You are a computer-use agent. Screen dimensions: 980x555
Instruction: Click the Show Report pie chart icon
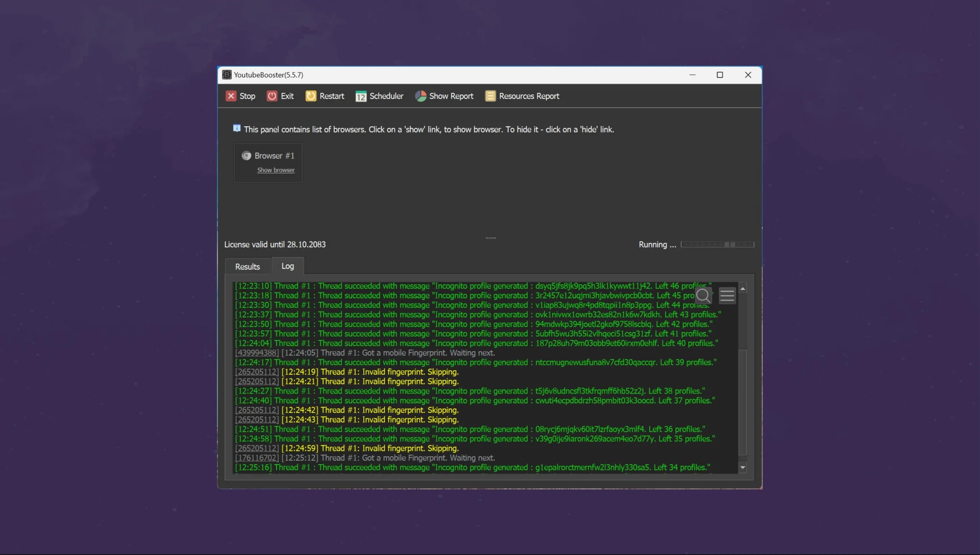[421, 96]
